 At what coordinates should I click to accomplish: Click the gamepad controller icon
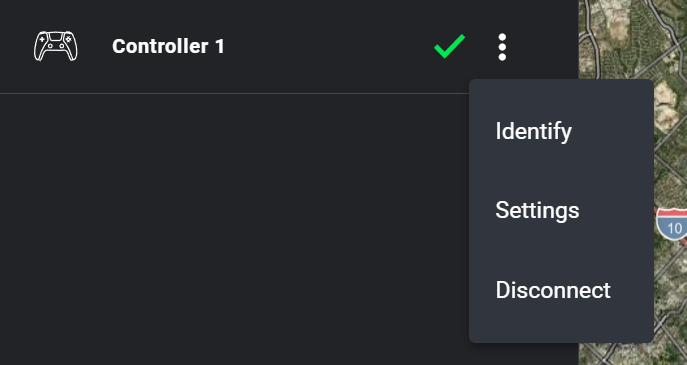click(56, 46)
